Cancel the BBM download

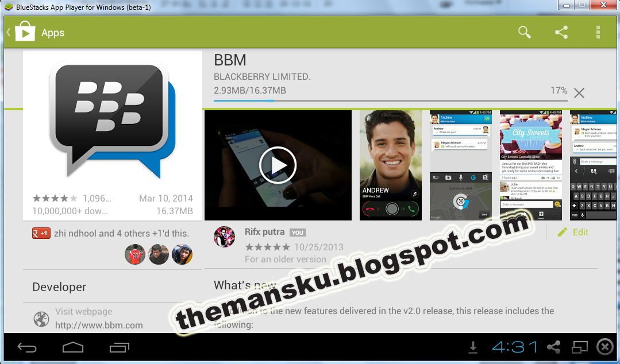[579, 93]
